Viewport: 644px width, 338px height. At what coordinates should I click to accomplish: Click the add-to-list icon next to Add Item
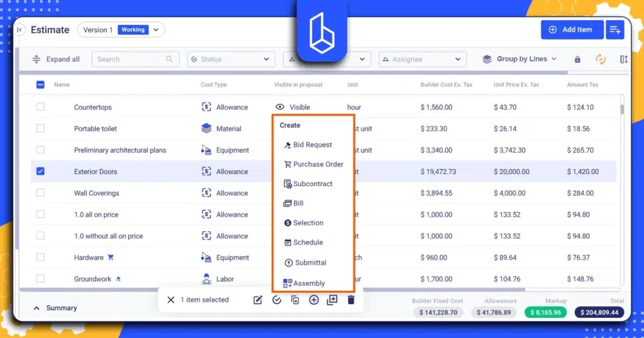(x=615, y=30)
